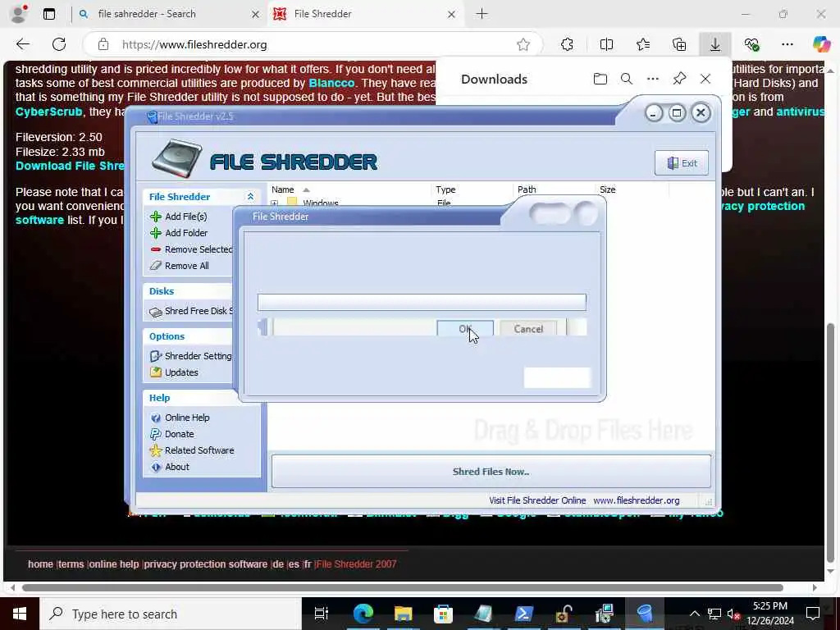Open PowerShell from taskbar

(x=523, y=614)
